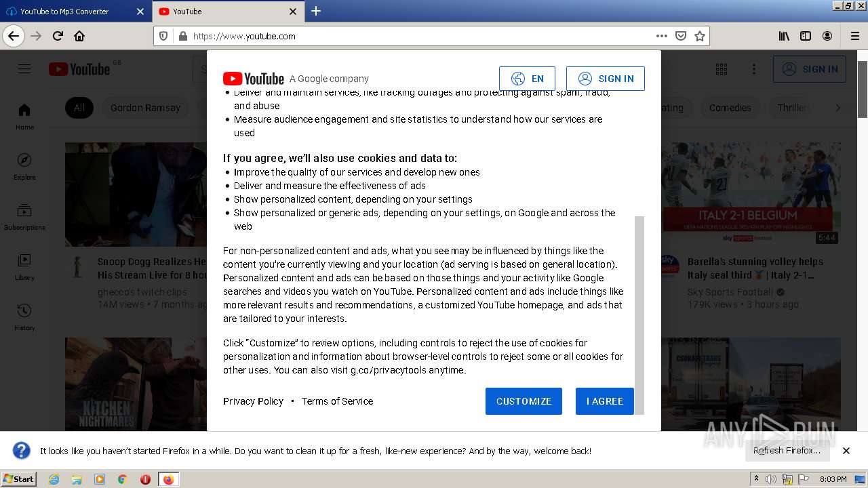Screen dimensions: 868x488
Task: Show sidebars icon in Firefox toolbar
Action: pyautogui.click(x=806, y=36)
